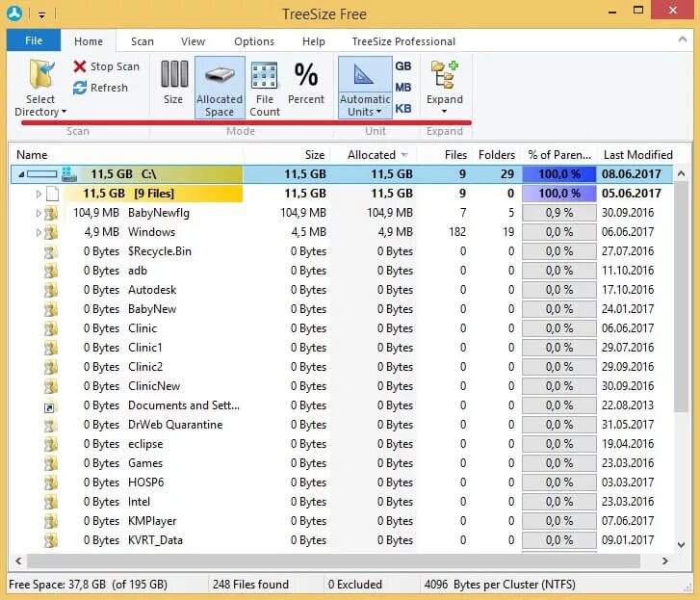Toggle Allocated Space mode
This screenshot has height=600, width=700.
pos(220,88)
